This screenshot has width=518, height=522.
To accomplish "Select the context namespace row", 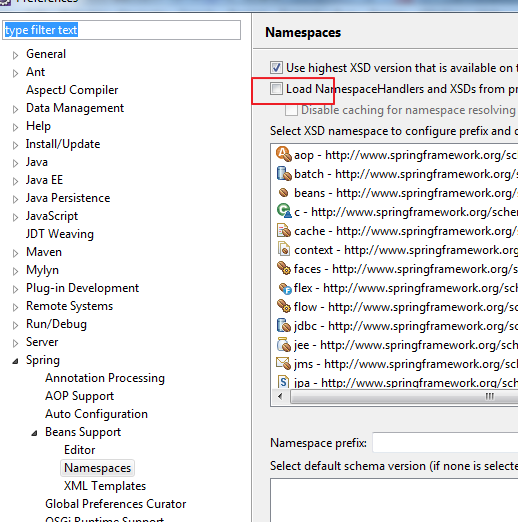I will pos(395,250).
